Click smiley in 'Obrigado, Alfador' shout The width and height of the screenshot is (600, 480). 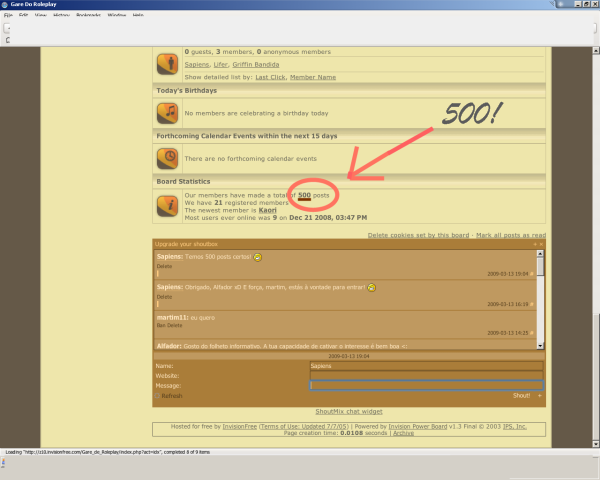click(x=372, y=287)
